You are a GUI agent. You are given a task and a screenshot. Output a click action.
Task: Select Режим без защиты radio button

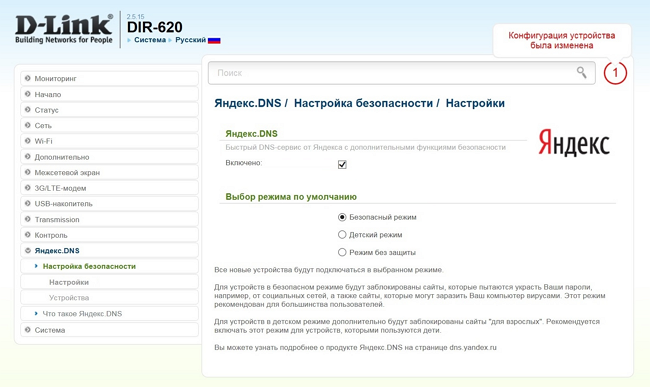click(342, 252)
